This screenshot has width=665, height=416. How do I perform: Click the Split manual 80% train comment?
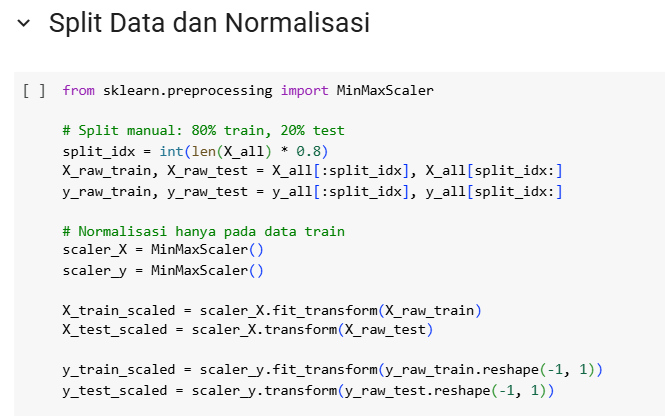(202, 131)
